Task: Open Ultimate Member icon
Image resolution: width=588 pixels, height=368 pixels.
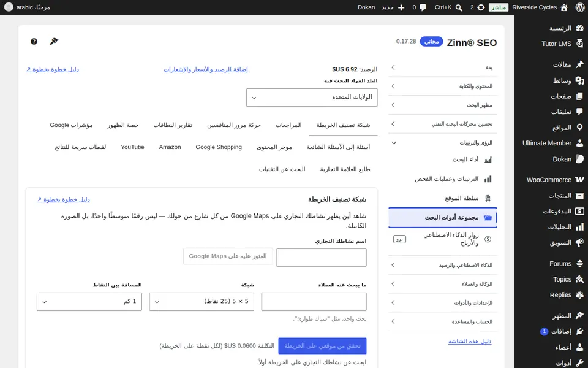Action: tap(580, 143)
